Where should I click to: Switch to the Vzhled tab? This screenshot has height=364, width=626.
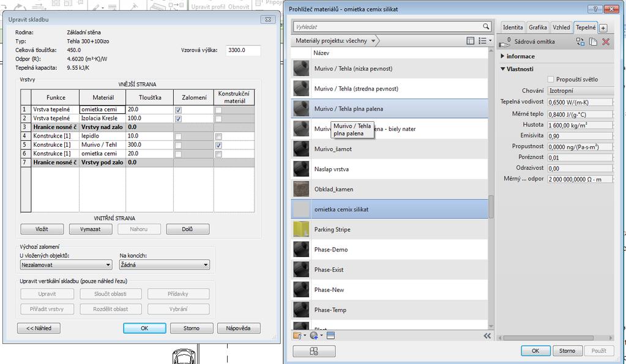point(561,27)
